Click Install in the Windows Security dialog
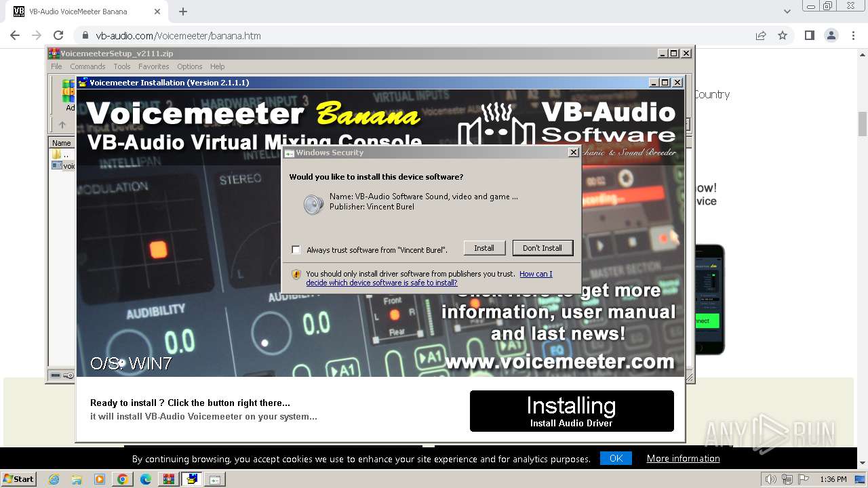 point(484,248)
